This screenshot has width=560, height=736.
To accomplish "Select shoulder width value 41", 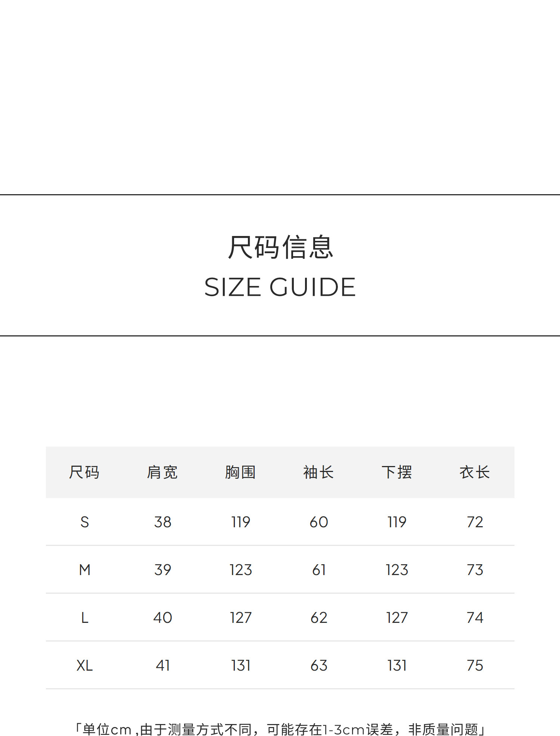I will [163, 665].
